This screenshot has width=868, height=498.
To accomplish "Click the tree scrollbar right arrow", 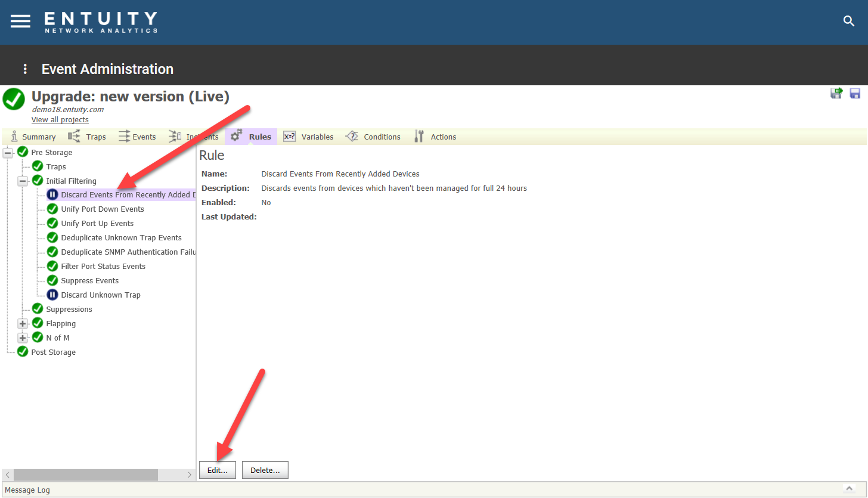I will tap(189, 475).
